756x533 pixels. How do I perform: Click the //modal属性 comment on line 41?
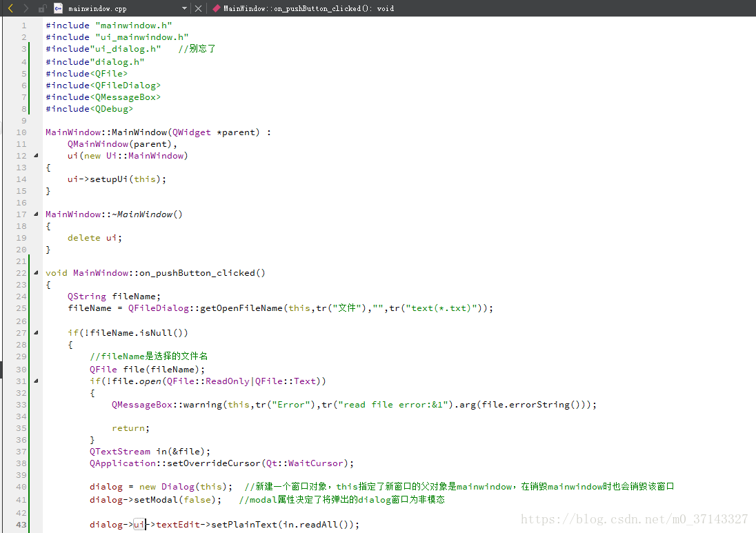coord(342,500)
